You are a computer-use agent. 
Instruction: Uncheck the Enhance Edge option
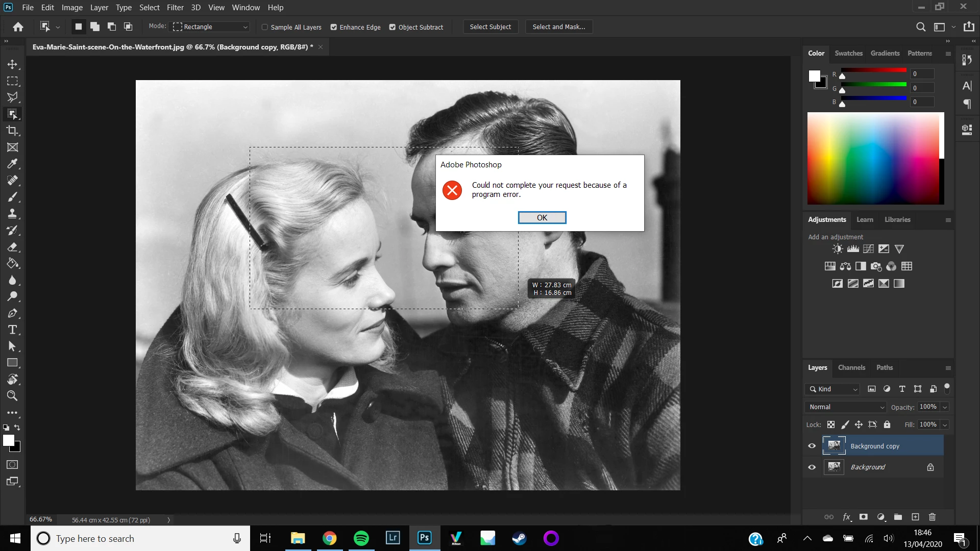[334, 27]
